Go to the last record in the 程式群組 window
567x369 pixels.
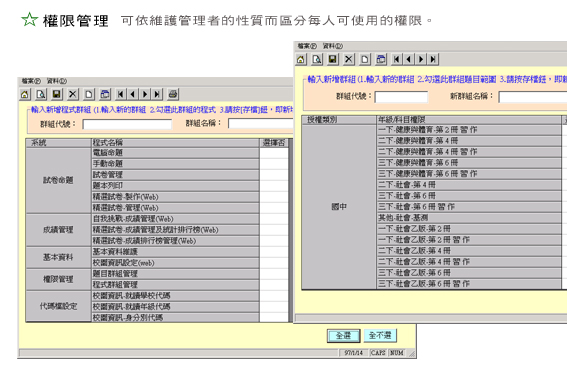click(157, 95)
